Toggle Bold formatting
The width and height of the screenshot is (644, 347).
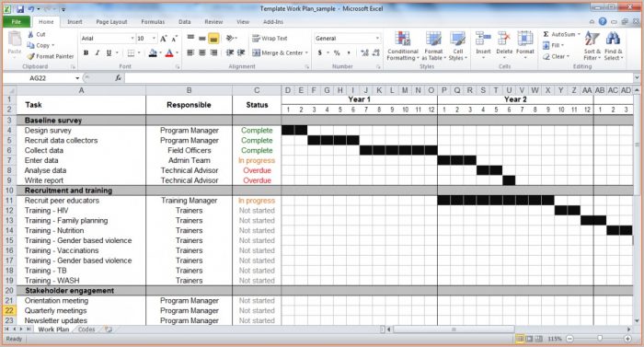tap(86, 52)
